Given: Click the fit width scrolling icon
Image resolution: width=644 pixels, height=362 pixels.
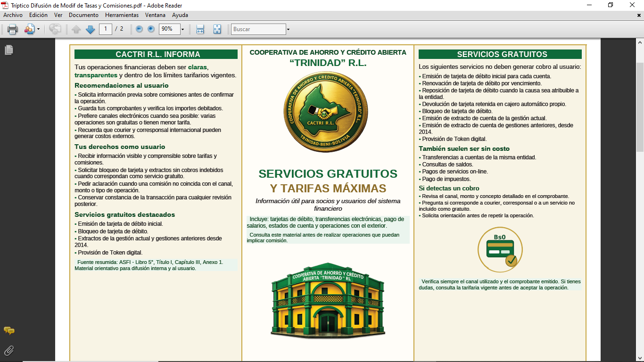Looking at the screenshot, I should point(200,29).
